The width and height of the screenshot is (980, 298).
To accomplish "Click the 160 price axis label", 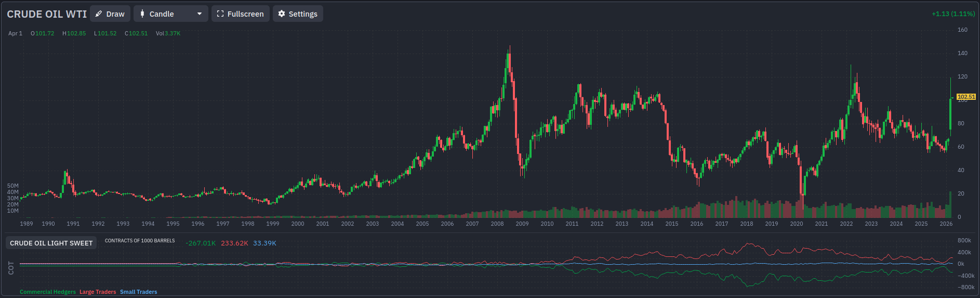I will coord(962,30).
